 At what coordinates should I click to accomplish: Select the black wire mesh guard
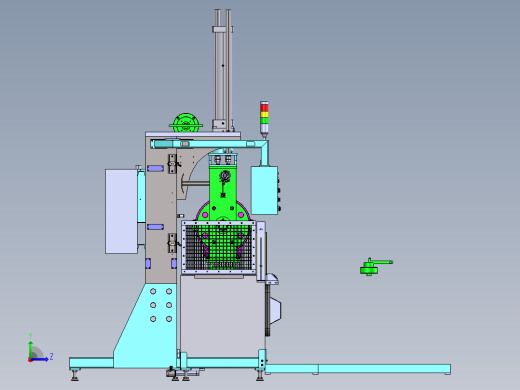218,247
